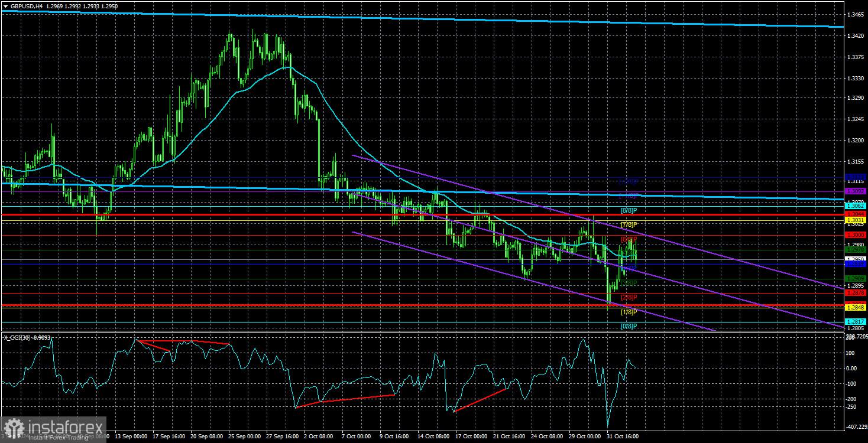
Task: Select the [8/8]P Murray level label
Action: click(629, 210)
